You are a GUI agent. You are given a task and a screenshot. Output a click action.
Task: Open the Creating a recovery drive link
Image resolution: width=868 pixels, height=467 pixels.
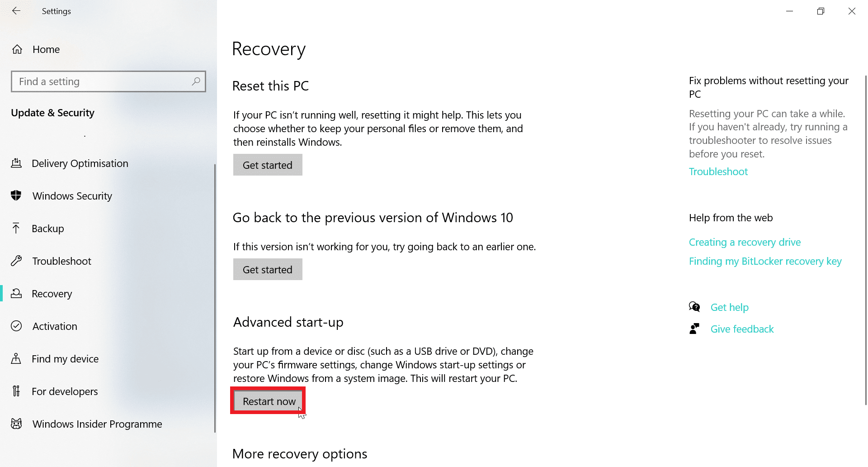tap(745, 242)
